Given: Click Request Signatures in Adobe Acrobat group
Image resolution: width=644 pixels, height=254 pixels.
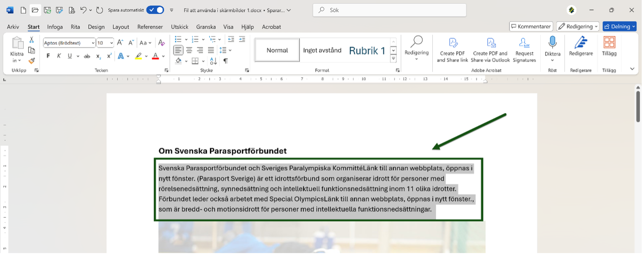Looking at the screenshot, I should [x=524, y=50].
